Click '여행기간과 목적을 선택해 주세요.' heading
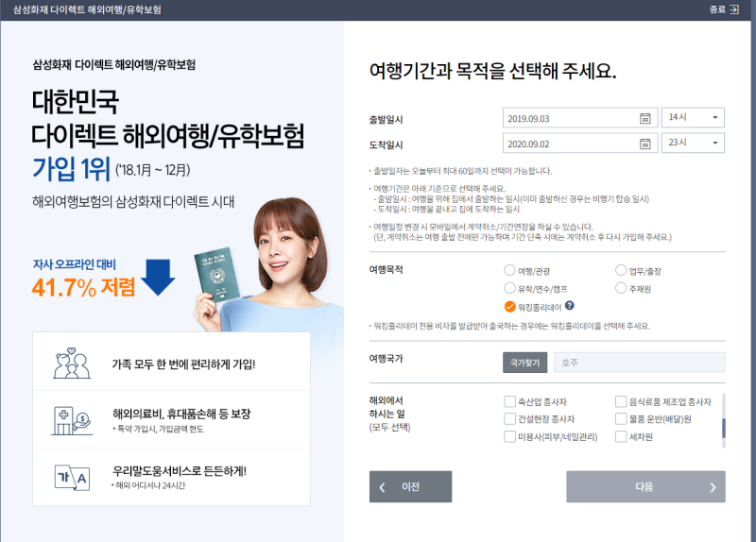The width and height of the screenshot is (756, 542). click(x=492, y=71)
